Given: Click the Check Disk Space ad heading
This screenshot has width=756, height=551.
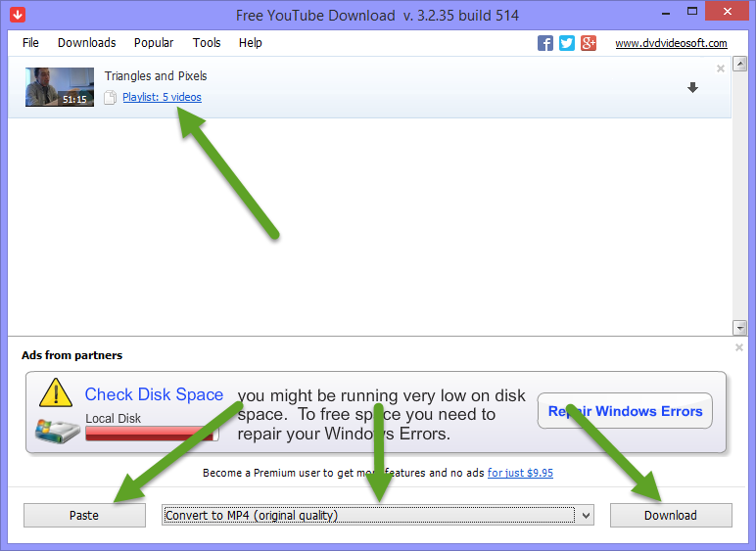Looking at the screenshot, I should 154,394.
